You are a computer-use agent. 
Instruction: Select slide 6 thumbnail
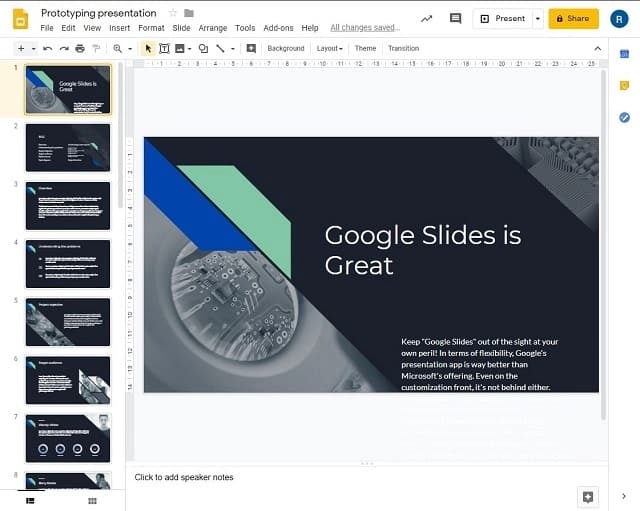click(x=68, y=380)
